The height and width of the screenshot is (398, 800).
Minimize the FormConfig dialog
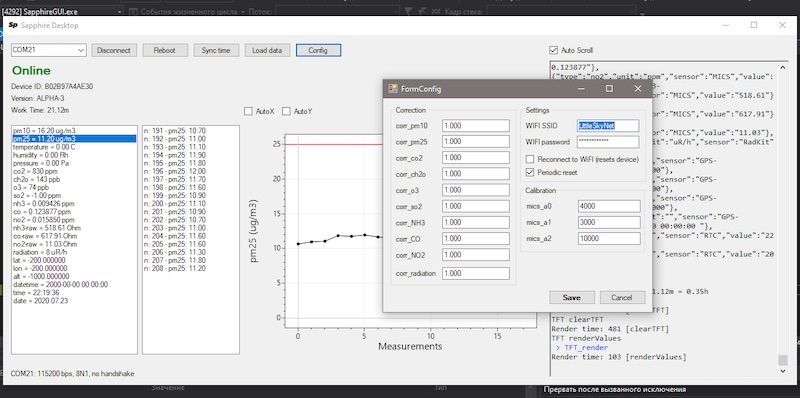click(582, 89)
